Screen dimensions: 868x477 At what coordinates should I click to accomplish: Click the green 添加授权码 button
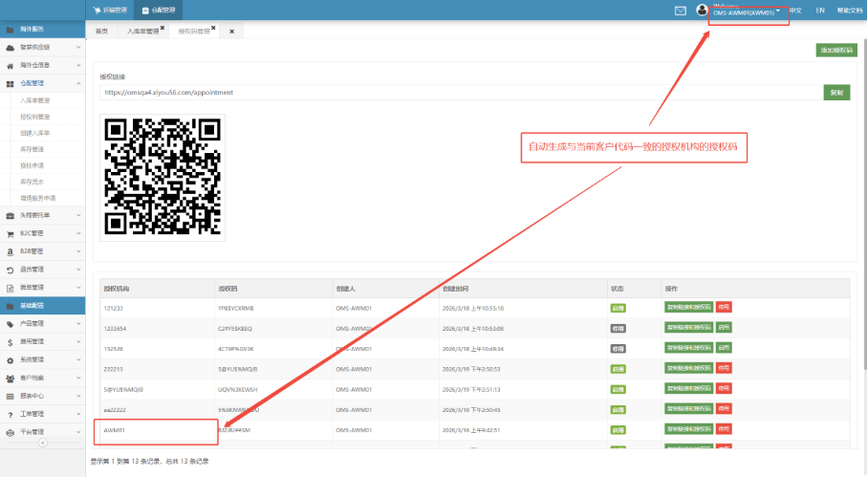coord(835,50)
